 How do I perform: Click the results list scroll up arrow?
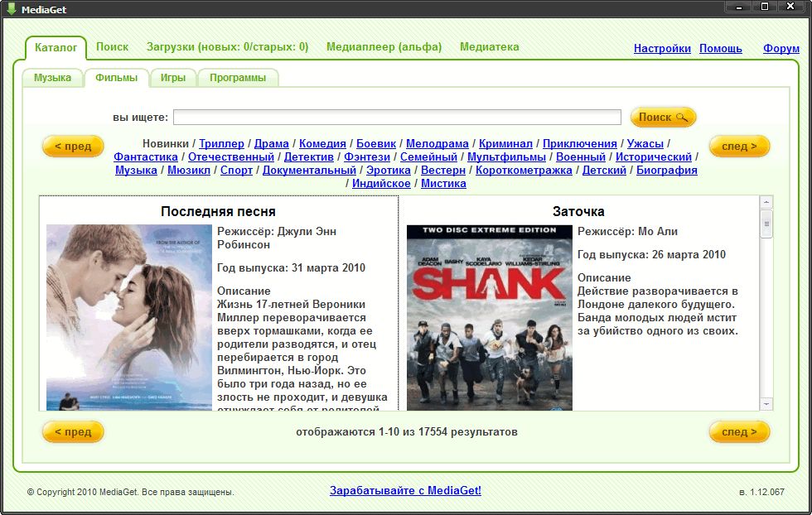[x=766, y=202]
